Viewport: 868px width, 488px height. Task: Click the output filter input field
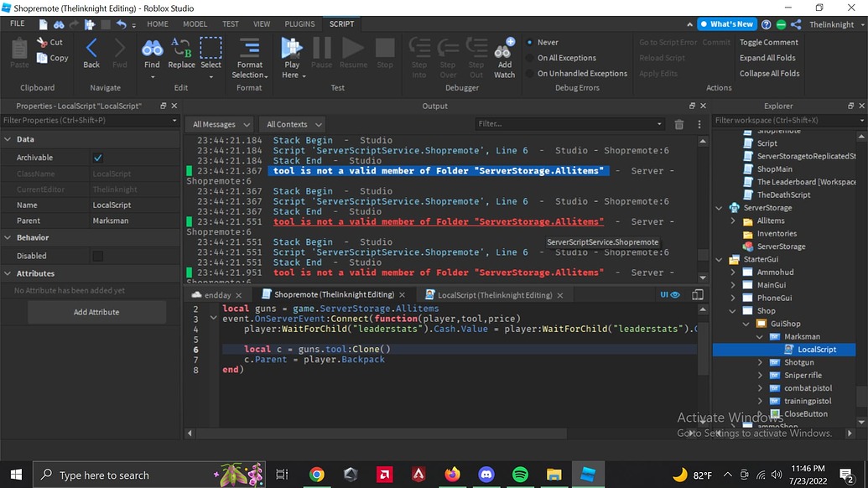(x=569, y=124)
